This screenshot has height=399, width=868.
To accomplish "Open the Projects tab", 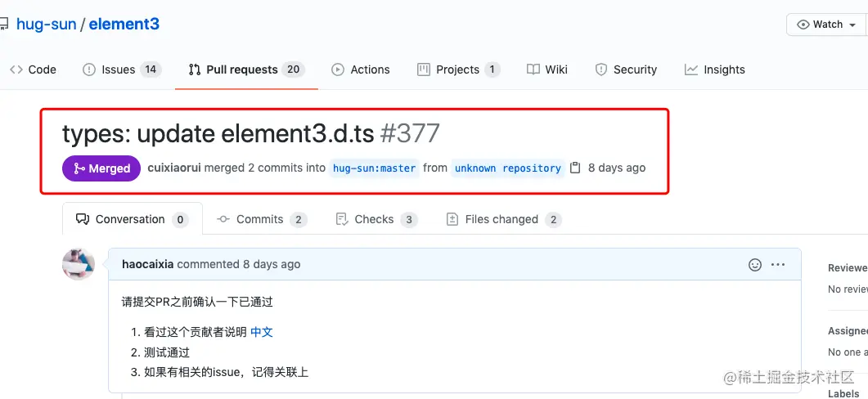I will tap(458, 69).
